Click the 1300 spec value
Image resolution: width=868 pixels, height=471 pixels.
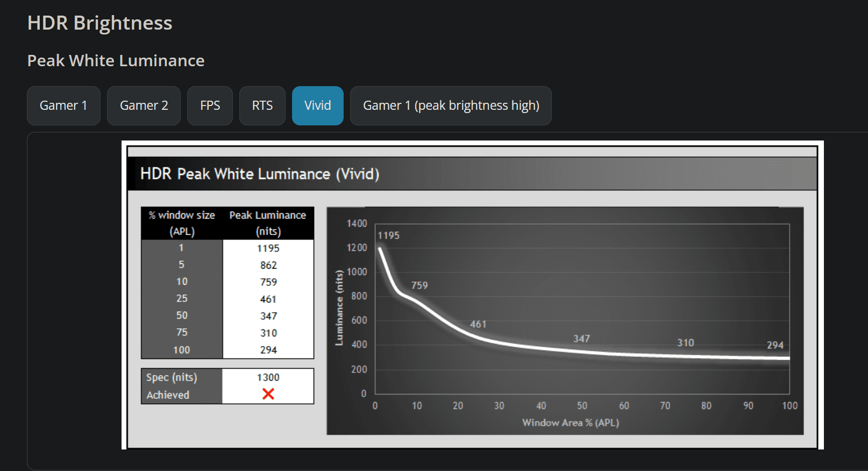[x=268, y=377]
